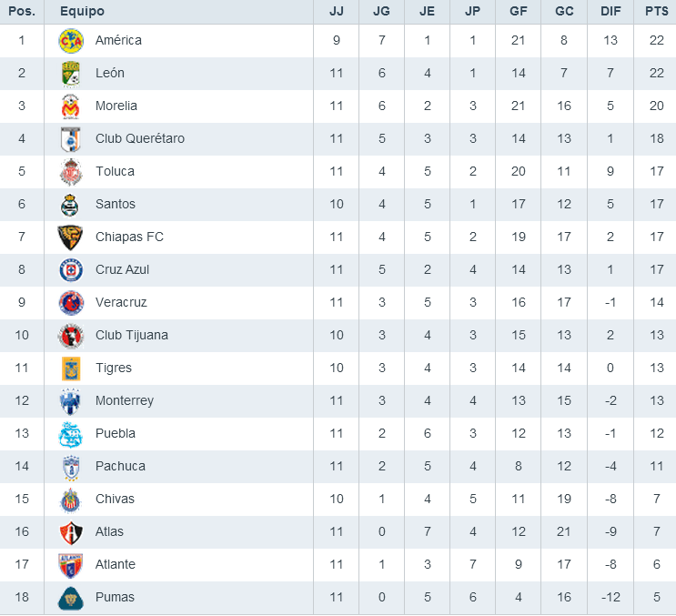Click the Pachuca points value cell

655,466
